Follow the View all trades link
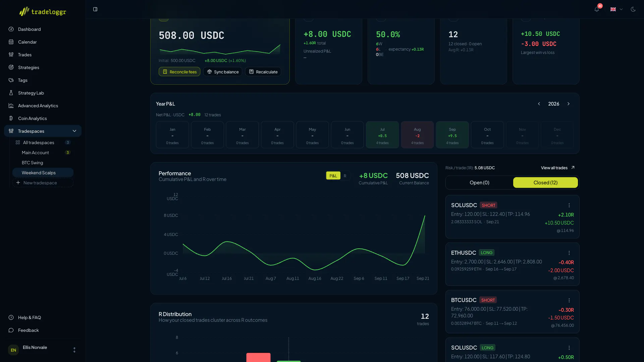644x362 pixels. point(557,168)
